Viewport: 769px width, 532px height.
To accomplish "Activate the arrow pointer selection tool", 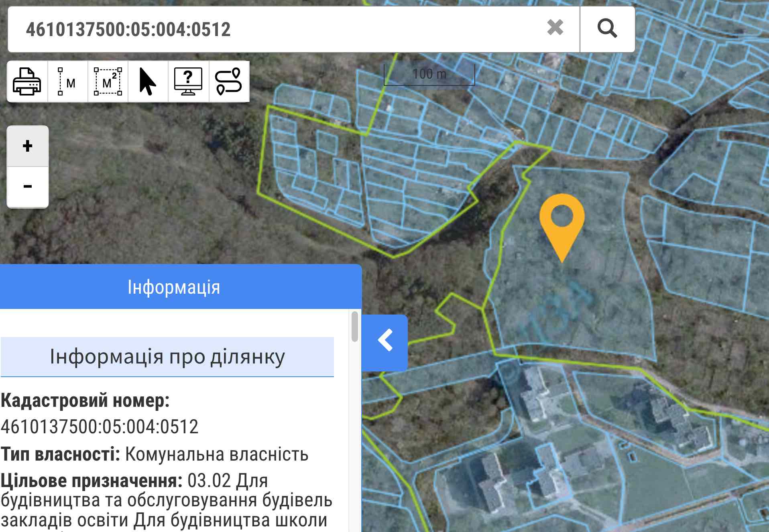I will click(x=148, y=82).
